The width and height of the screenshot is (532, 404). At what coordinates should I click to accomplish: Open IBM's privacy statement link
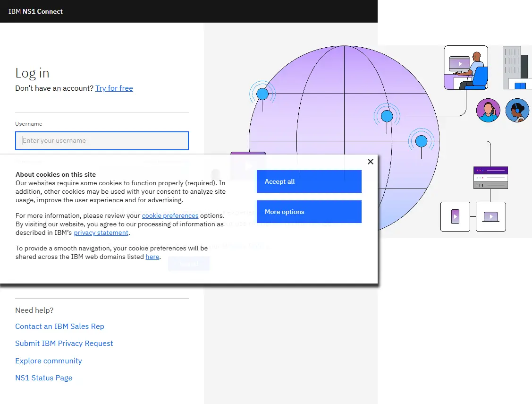coord(101,232)
